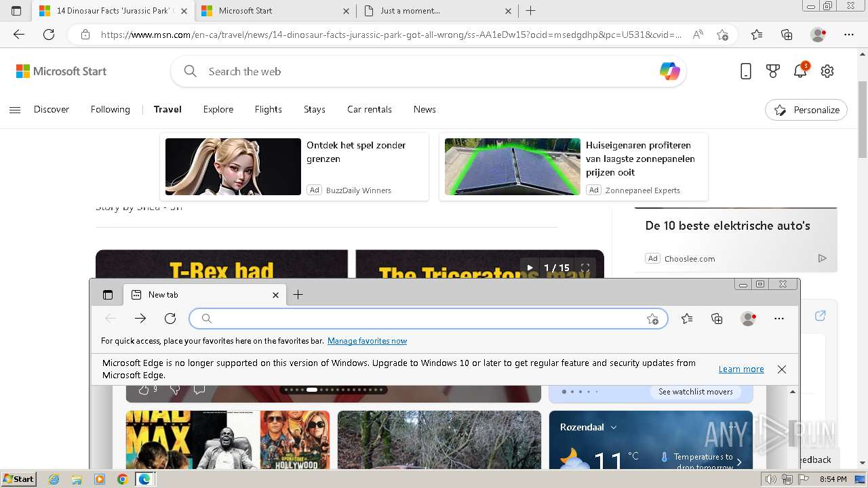Open Flights navigation item
This screenshot has width=868, height=488.
pyautogui.click(x=269, y=110)
